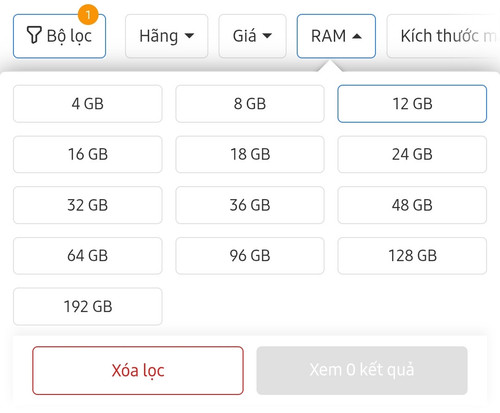Screen dimensions: 500x413
Task: Toggle the 48 GB RAM option
Action: point(412,205)
